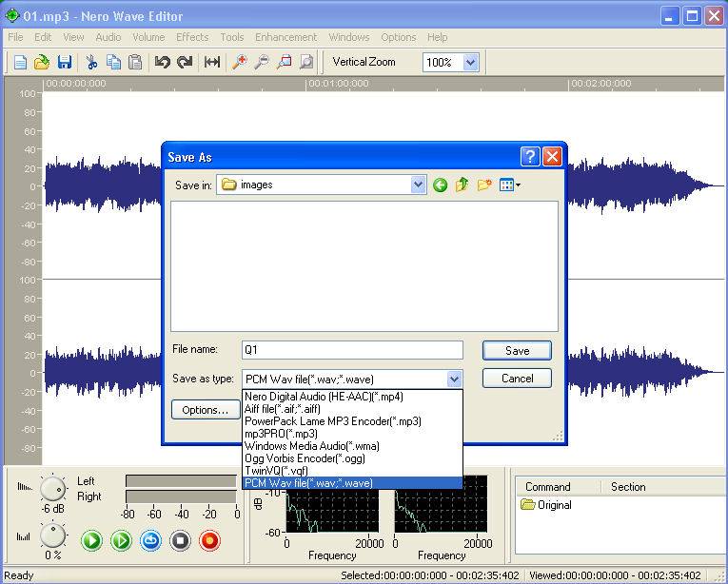
Task: Go up one folder level in dialog
Action: (x=462, y=185)
